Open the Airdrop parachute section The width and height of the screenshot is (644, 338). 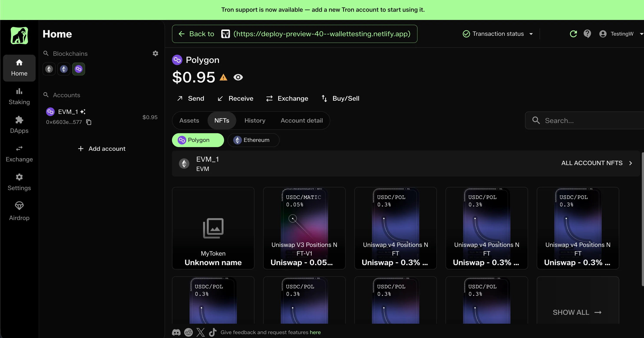(19, 211)
